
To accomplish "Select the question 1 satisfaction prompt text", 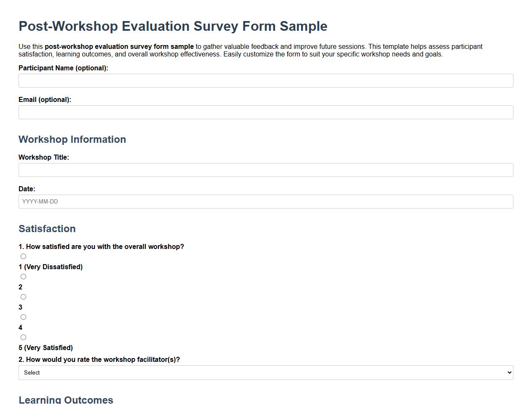I will [101, 246].
